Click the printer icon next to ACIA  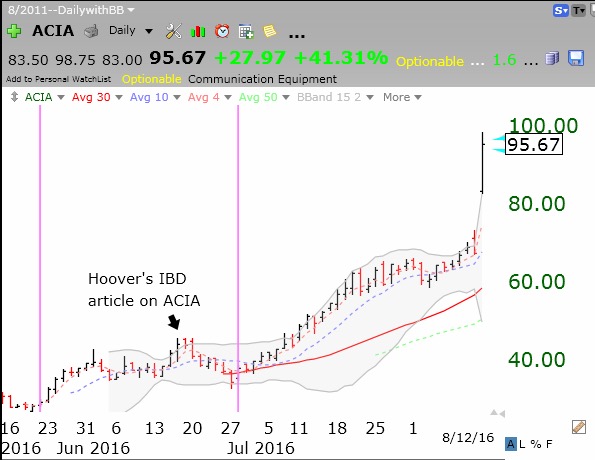pyautogui.click(x=91, y=32)
